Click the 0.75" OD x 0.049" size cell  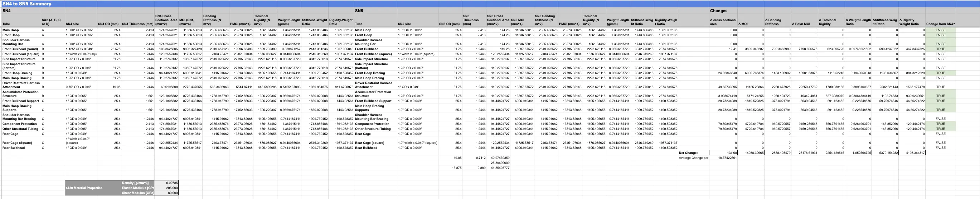click(78, 87)
